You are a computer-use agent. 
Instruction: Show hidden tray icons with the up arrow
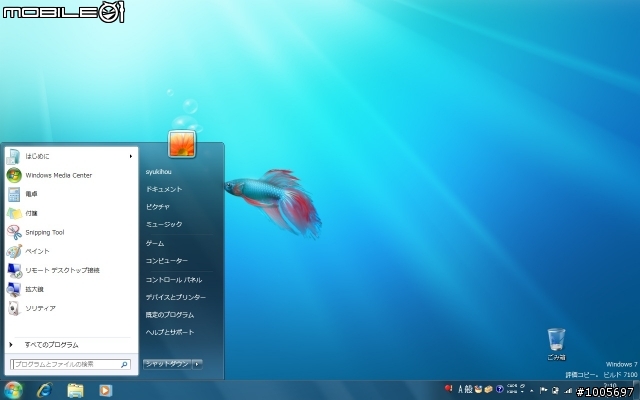531,391
